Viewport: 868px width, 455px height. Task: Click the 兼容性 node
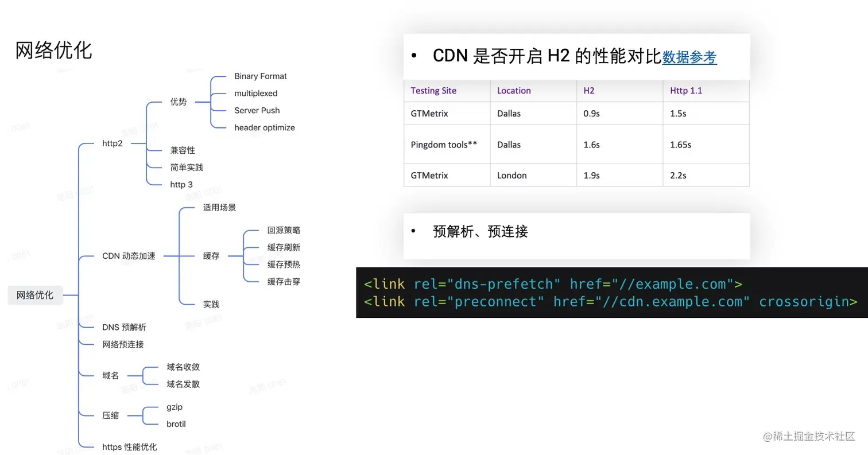[183, 150]
